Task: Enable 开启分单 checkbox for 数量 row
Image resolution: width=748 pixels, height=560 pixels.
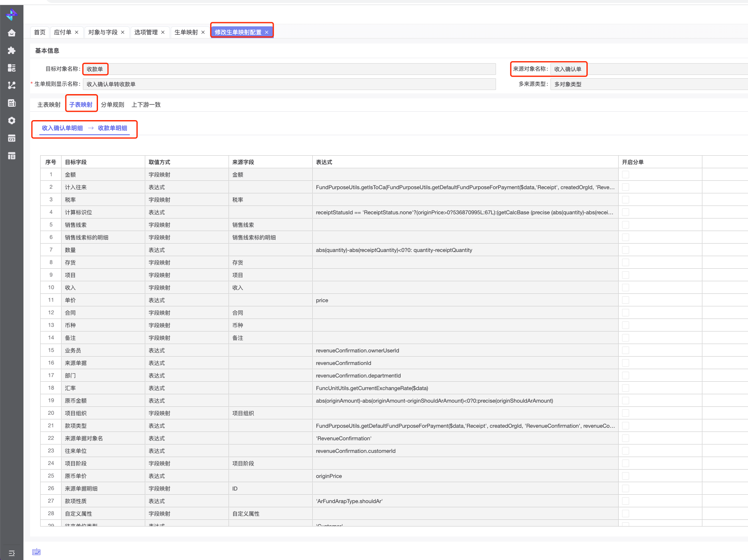Action: pos(625,250)
